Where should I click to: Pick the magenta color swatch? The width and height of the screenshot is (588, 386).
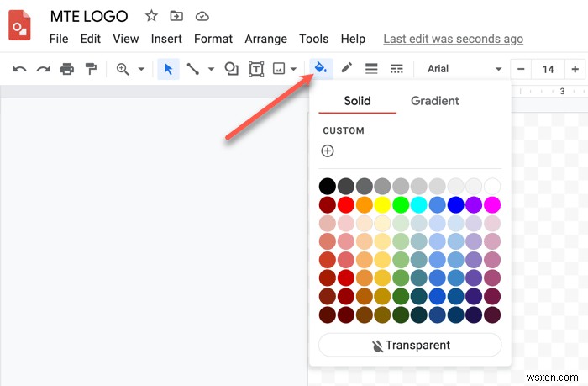click(492, 204)
